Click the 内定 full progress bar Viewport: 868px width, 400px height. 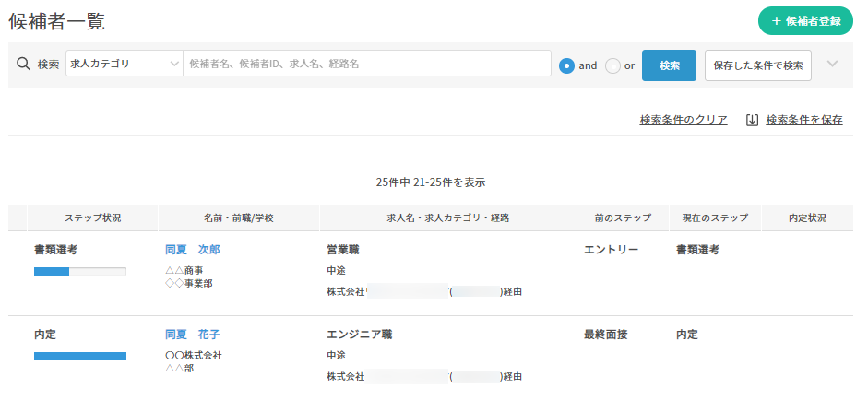coord(79,356)
